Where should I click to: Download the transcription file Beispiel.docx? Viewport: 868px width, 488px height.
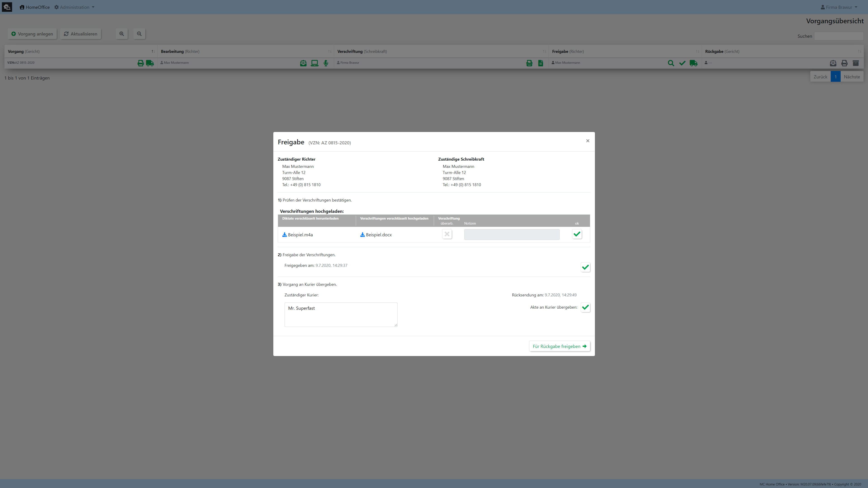pos(376,235)
